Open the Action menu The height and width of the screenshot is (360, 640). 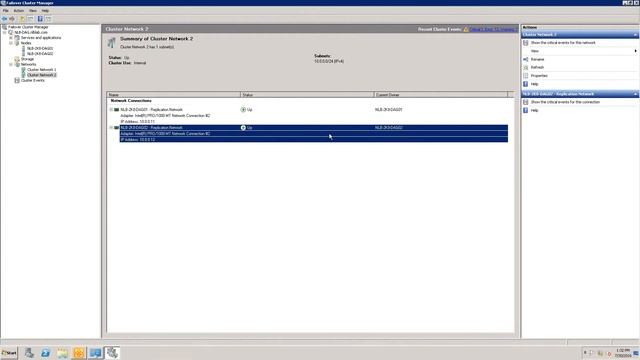(x=18, y=11)
